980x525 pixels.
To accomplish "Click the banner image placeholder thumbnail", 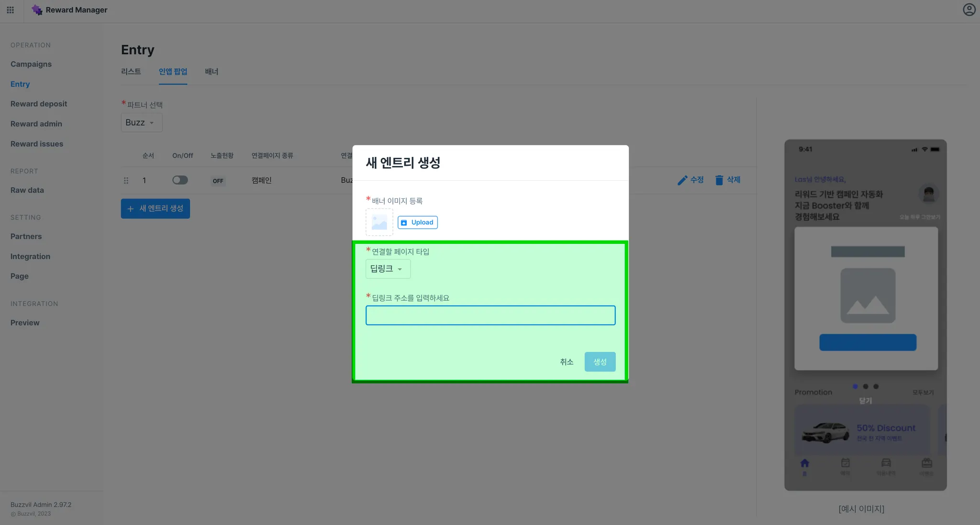I will [x=379, y=222].
